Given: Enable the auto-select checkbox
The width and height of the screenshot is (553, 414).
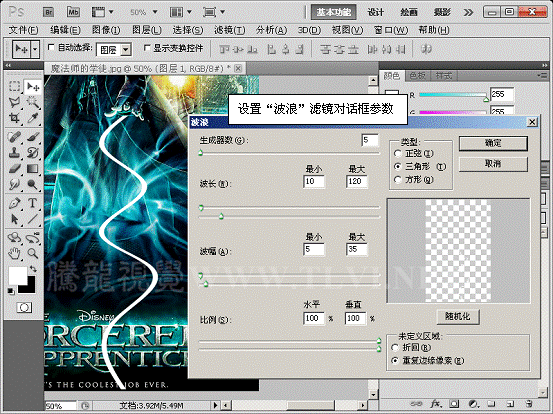Looking at the screenshot, I should point(51,47).
